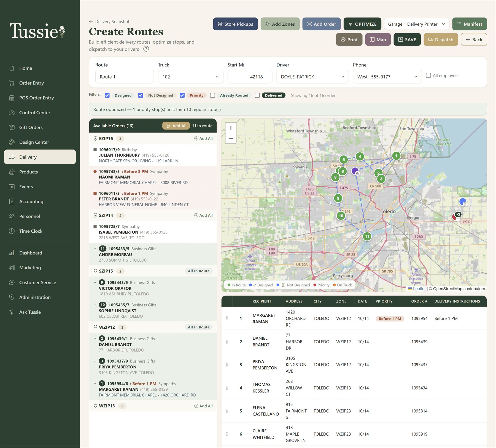Check the All employees box
Image resolution: width=496 pixels, height=448 pixels.
428,75
